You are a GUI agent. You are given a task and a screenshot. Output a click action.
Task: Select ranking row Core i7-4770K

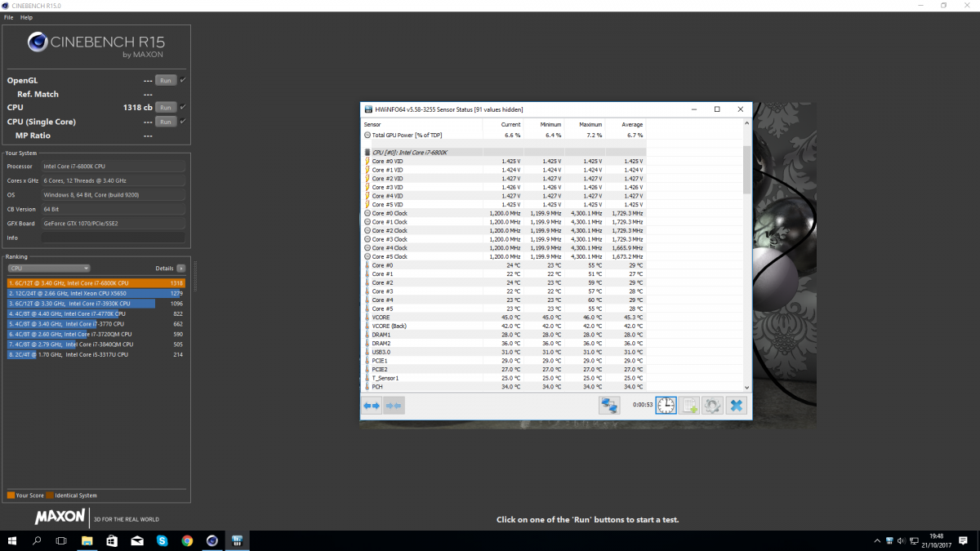(x=96, y=313)
